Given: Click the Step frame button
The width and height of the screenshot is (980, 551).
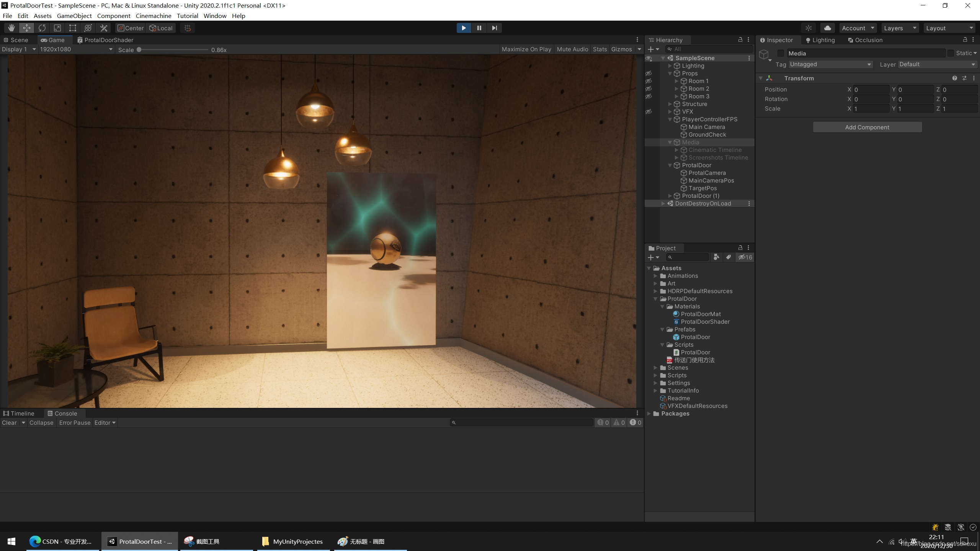Looking at the screenshot, I should (x=494, y=28).
